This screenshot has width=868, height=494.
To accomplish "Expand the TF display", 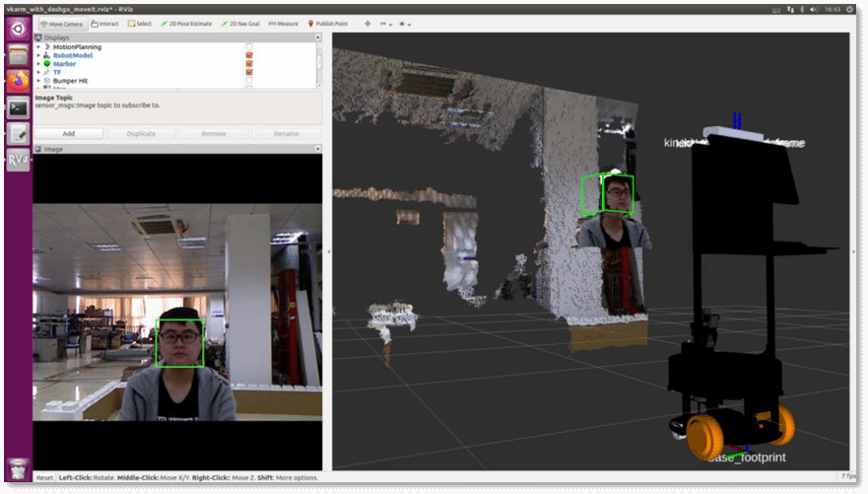I will point(38,72).
